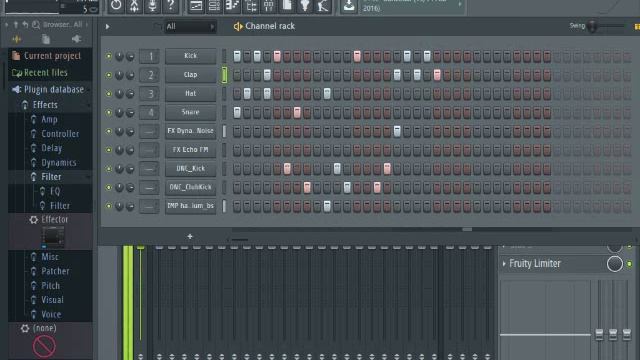Click the FX Dyna..Noise channel button

pyautogui.click(x=191, y=131)
